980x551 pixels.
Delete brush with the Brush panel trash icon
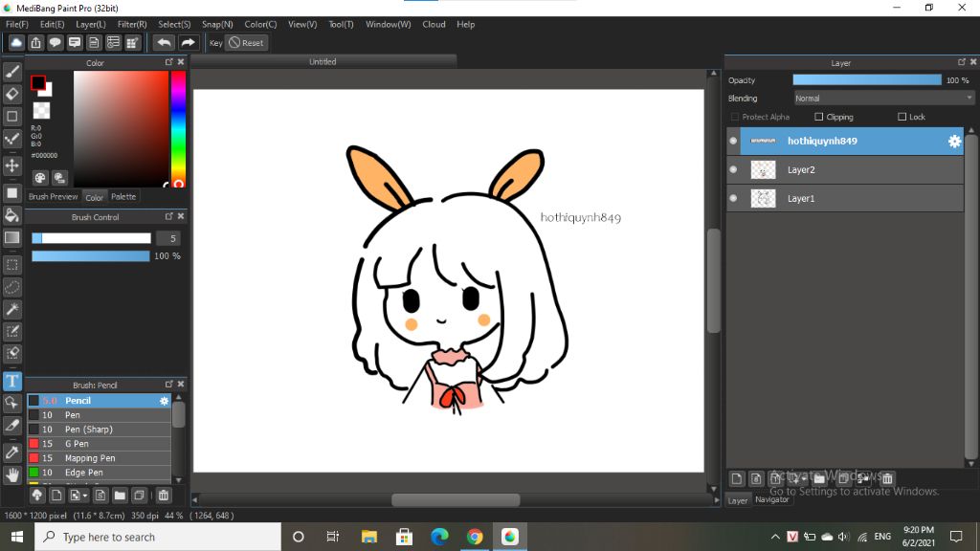pos(163,496)
